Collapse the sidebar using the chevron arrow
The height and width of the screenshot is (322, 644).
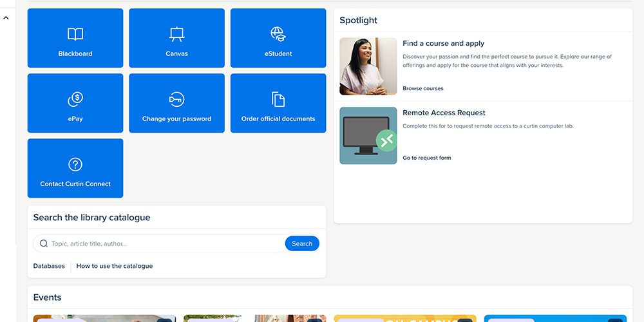[x=6, y=17]
